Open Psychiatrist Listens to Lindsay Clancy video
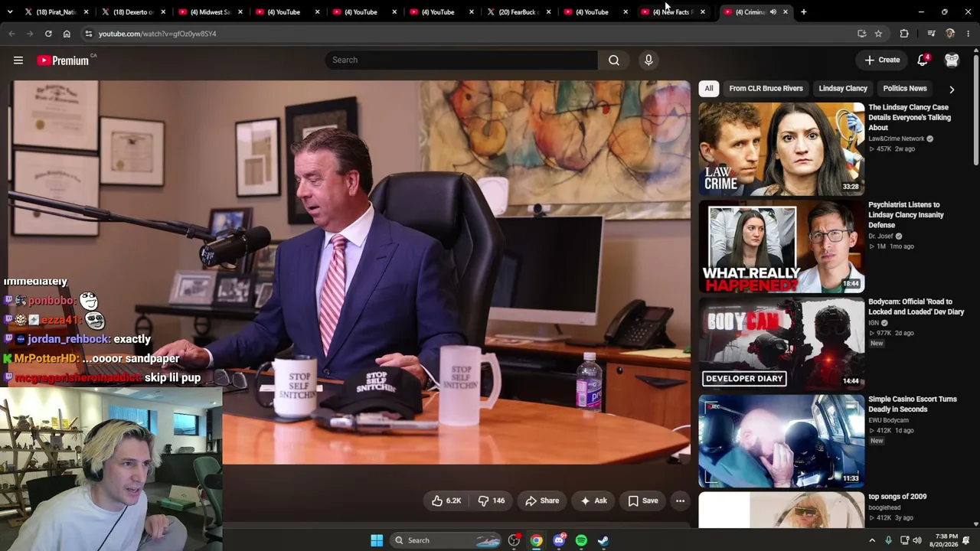Image resolution: width=980 pixels, height=551 pixels. pos(906,215)
